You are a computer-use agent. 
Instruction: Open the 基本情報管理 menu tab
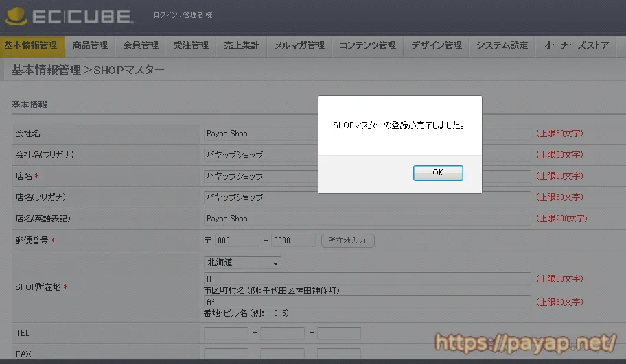pos(32,46)
